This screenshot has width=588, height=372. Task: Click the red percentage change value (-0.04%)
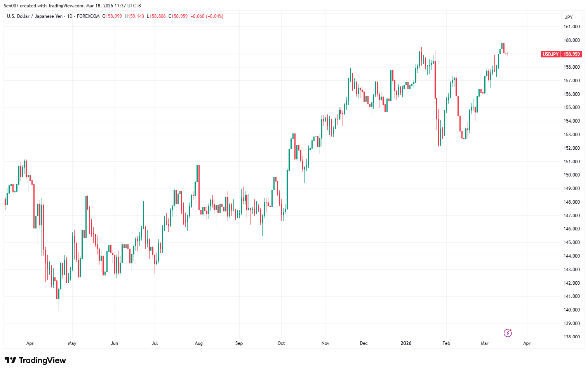click(x=215, y=16)
